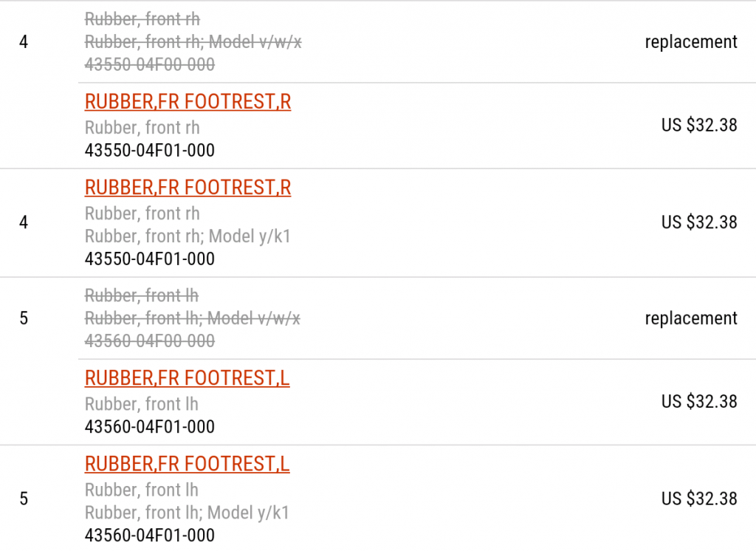The width and height of the screenshot is (756, 551).
Task: Click the replacement label in front rh row
Action: [691, 42]
